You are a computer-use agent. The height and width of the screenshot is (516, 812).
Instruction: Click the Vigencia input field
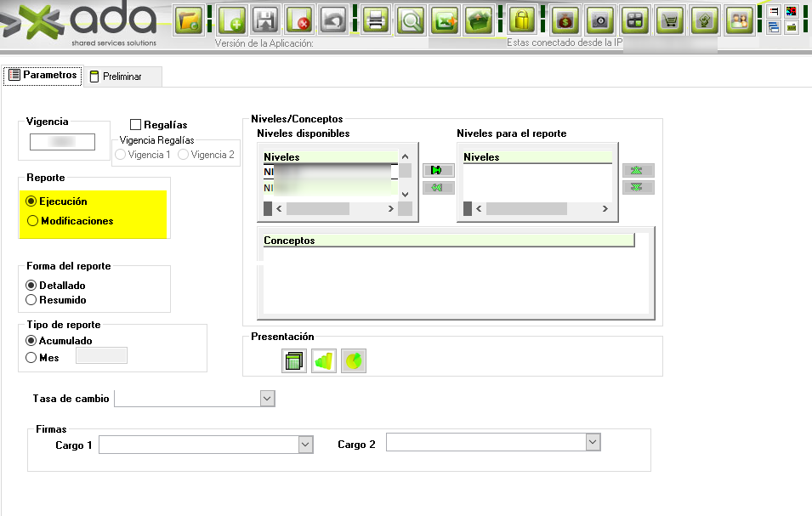pos(62,142)
